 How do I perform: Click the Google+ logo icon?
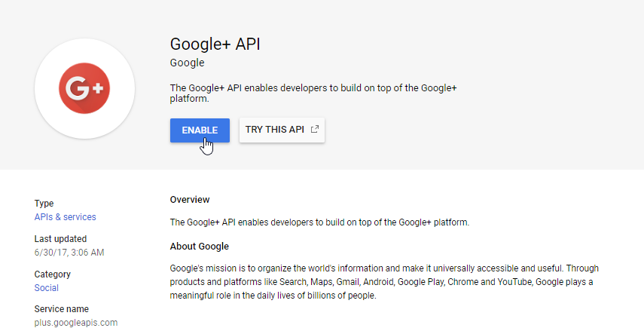coord(84,88)
